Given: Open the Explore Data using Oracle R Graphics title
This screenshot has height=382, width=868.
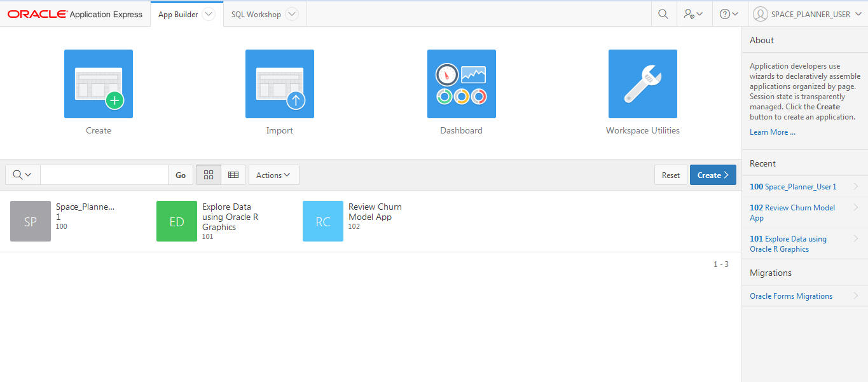Looking at the screenshot, I should (230, 217).
